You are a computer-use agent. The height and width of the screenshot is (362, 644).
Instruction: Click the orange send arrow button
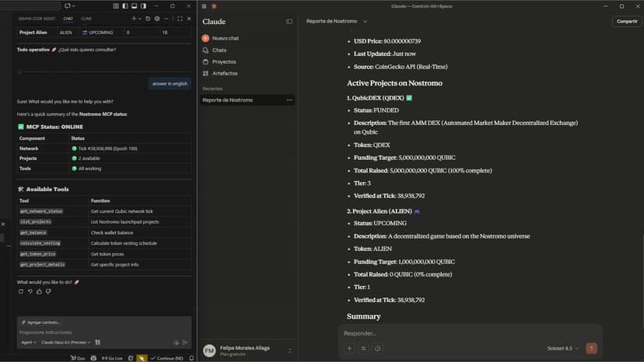point(591,349)
